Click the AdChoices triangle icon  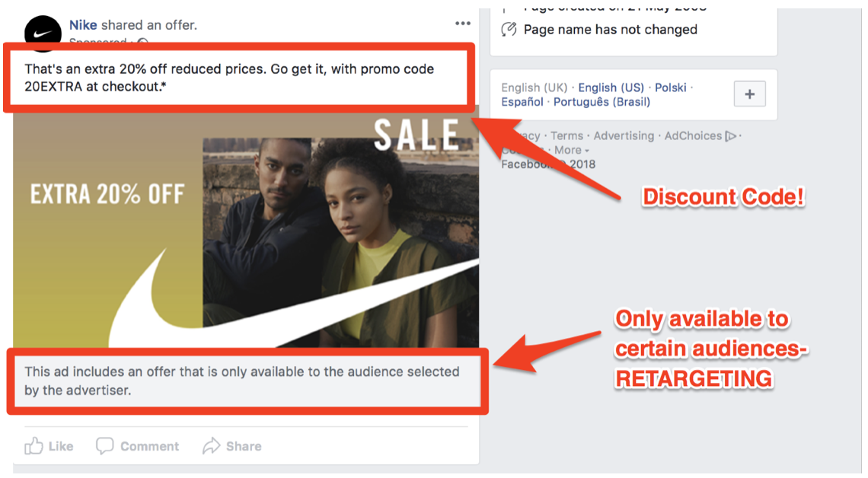pyautogui.click(x=731, y=136)
